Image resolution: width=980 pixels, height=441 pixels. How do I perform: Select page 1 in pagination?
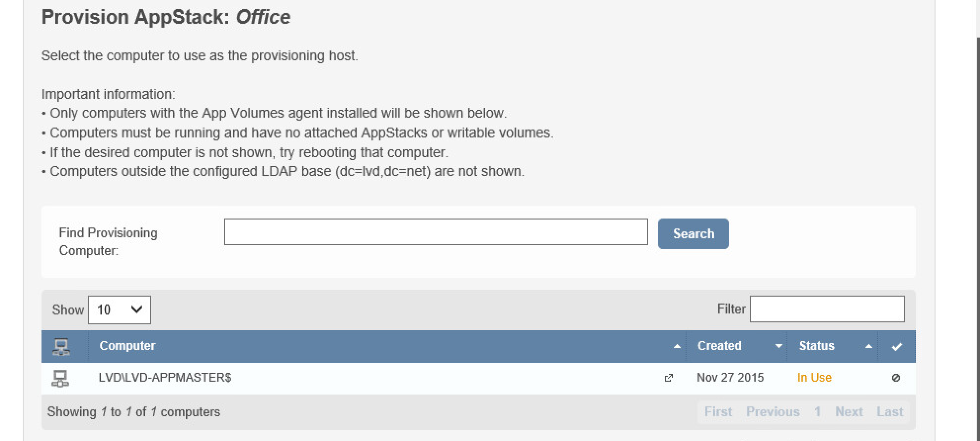(x=817, y=412)
